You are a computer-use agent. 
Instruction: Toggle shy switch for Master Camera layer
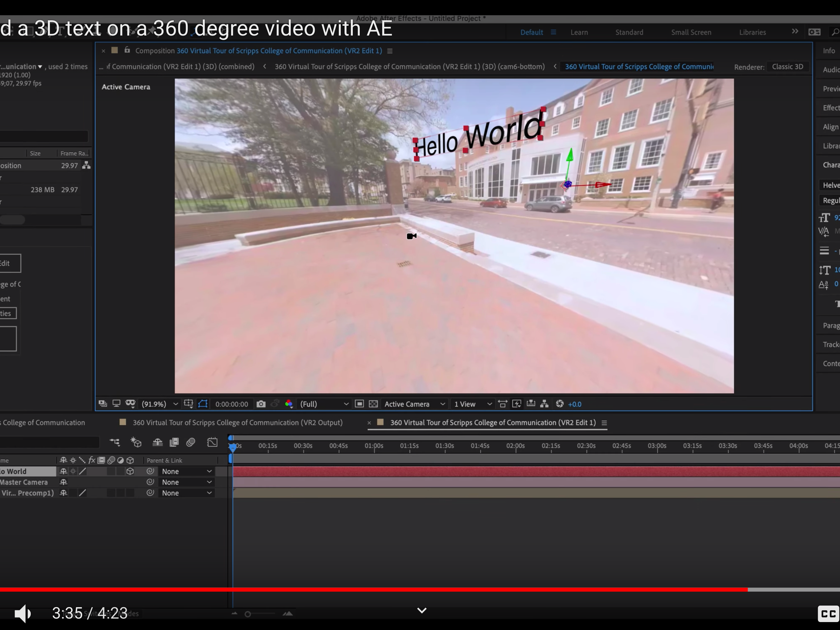(63, 482)
